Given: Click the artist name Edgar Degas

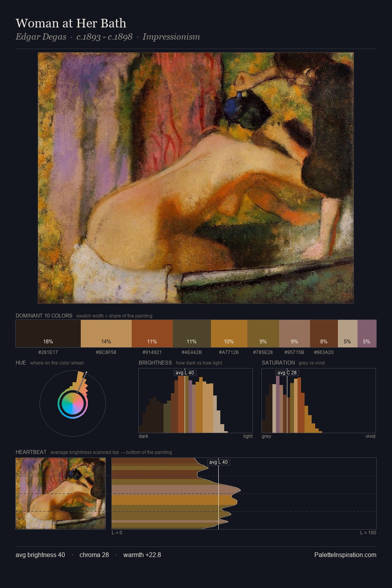Looking at the screenshot, I should coord(41,37).
